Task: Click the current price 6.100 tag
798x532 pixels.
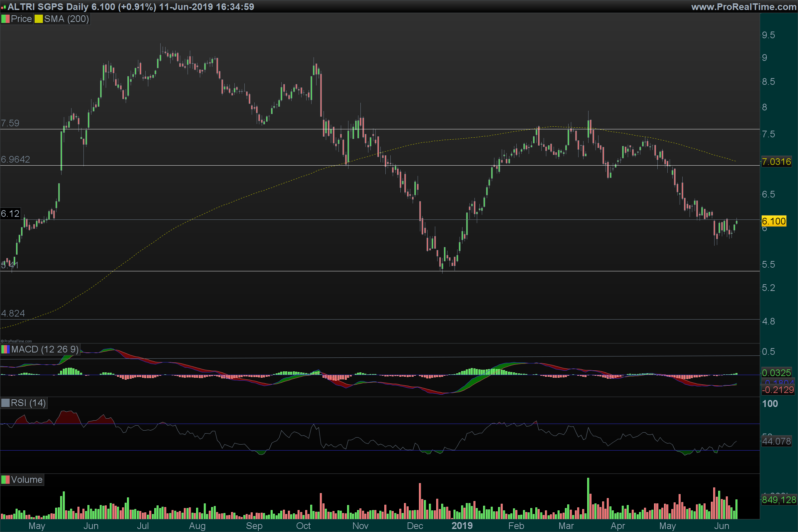Action: (x=774, y=221)
